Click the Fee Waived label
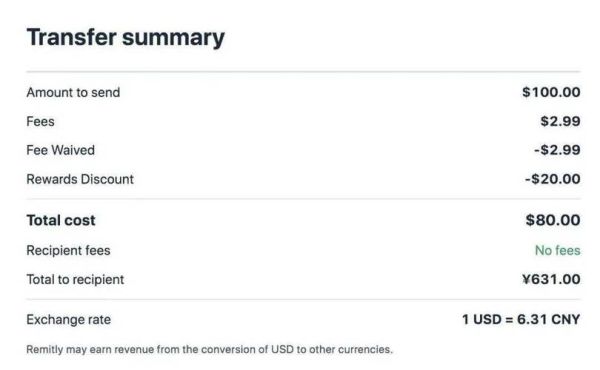This screenshot has height=370, width=600. point(60,150)
